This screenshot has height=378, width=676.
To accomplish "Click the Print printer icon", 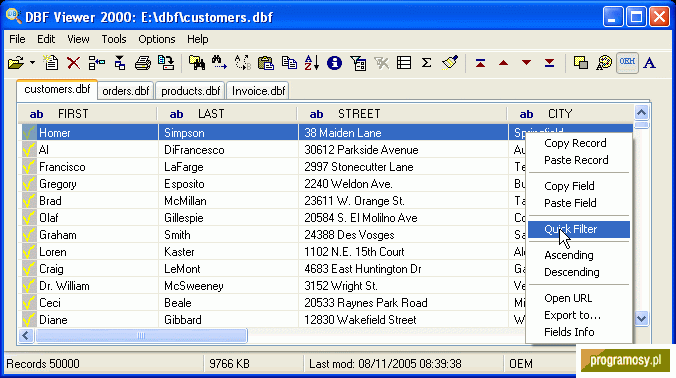I will pyautogui.click(x=143, y=63).
